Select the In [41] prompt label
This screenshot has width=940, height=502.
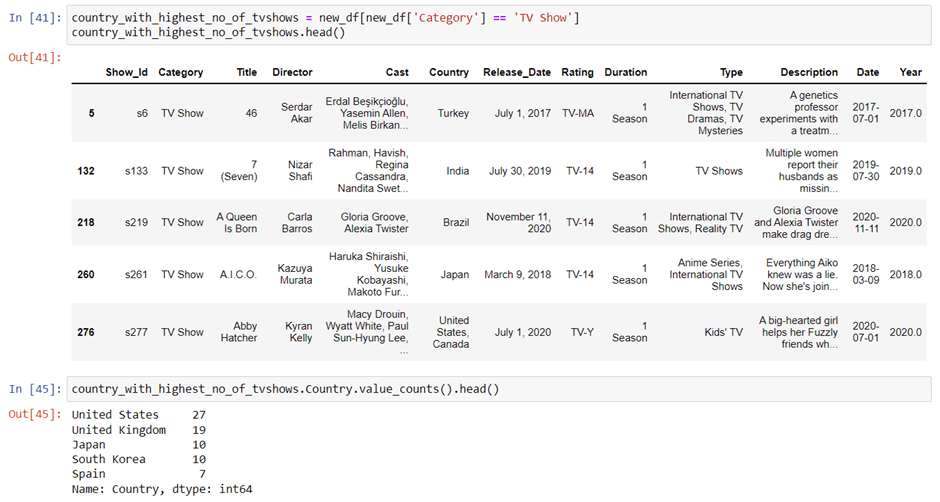[35, 18]
